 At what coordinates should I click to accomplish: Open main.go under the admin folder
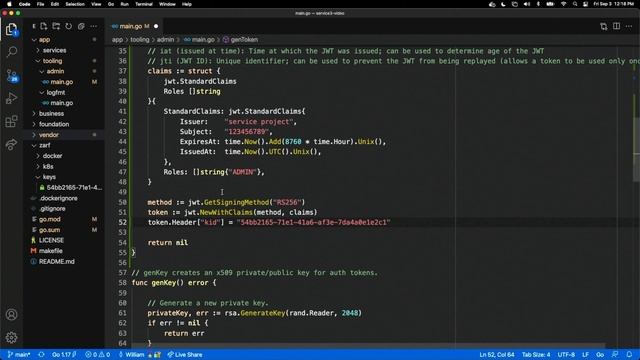pyautogui.click(x=62, y=82)
